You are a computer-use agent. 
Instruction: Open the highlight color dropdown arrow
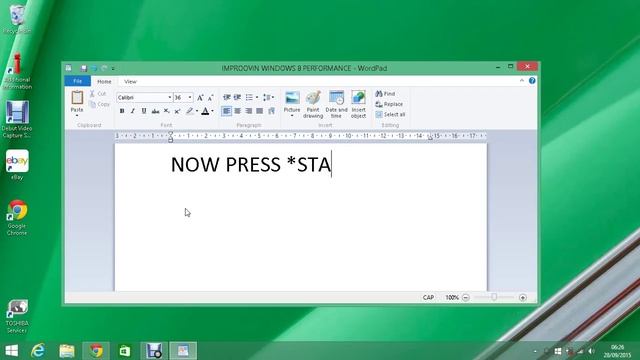point(197,111)
